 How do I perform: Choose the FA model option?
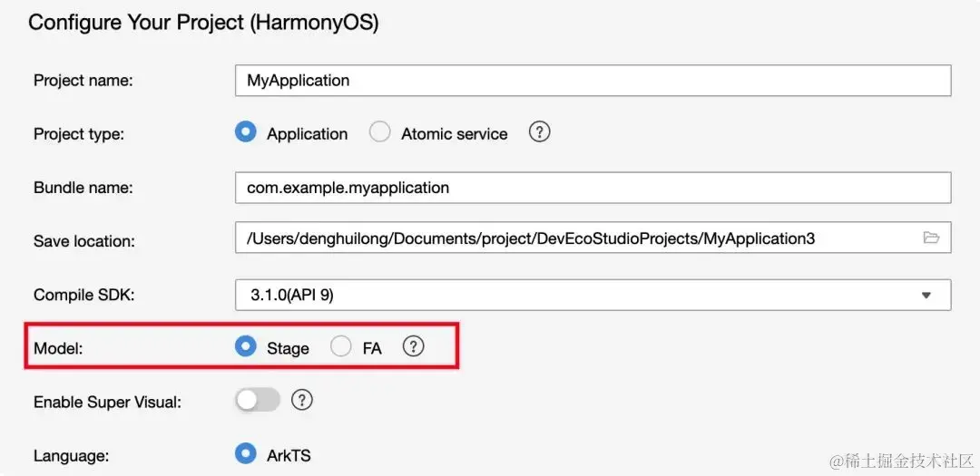click(341, 346)
